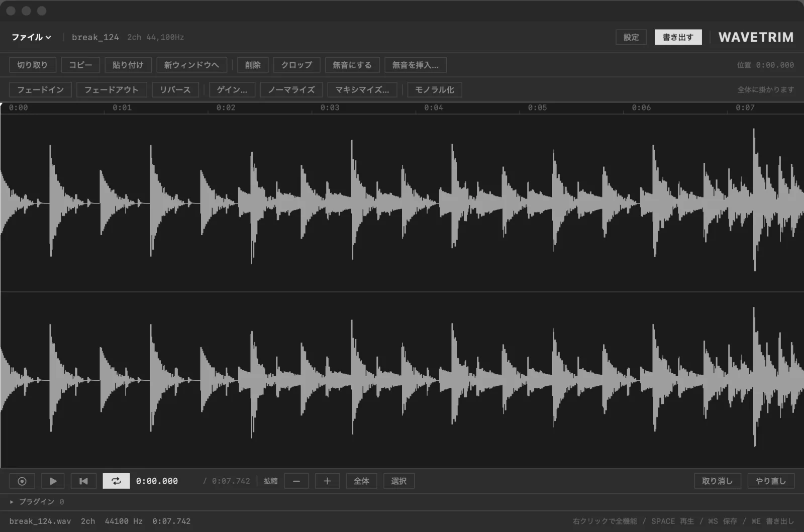Click the 0:06 ruler marker

(x=642, y=108)
